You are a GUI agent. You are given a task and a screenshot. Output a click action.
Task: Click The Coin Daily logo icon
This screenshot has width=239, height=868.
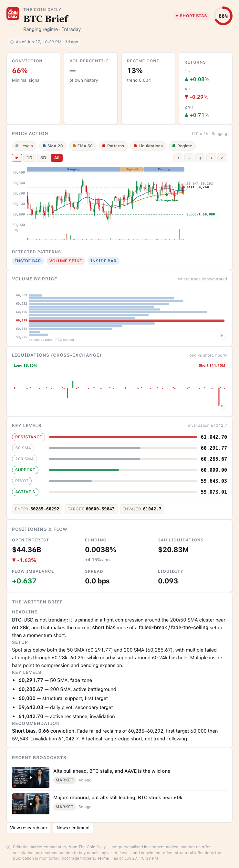(13, 14)
